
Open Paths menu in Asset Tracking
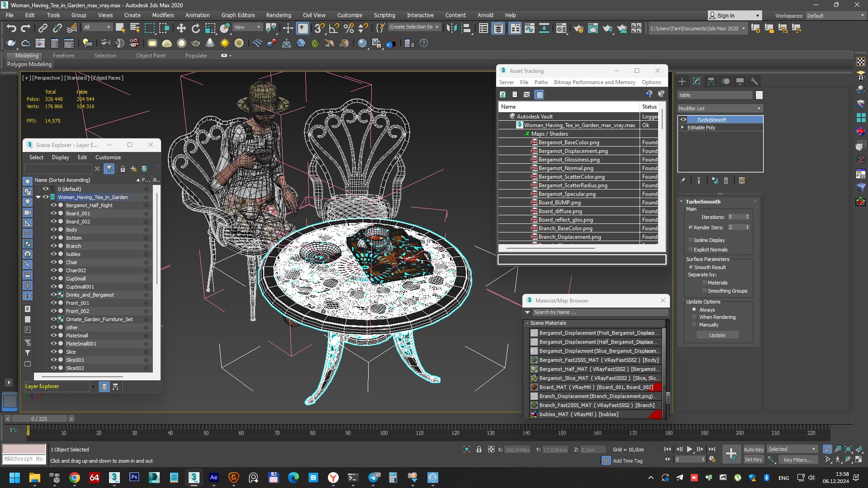tap(541, 82)
